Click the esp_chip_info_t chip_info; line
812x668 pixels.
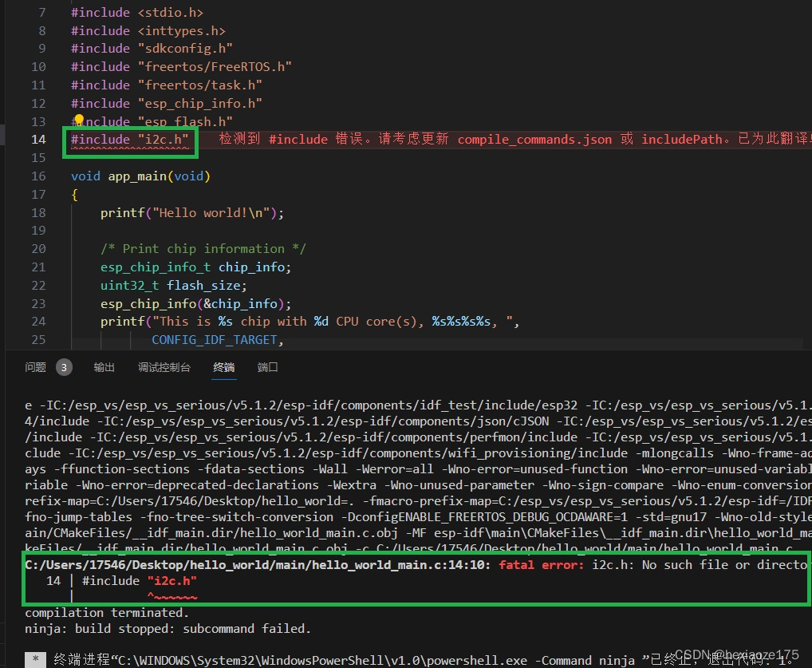coord(195,267)
